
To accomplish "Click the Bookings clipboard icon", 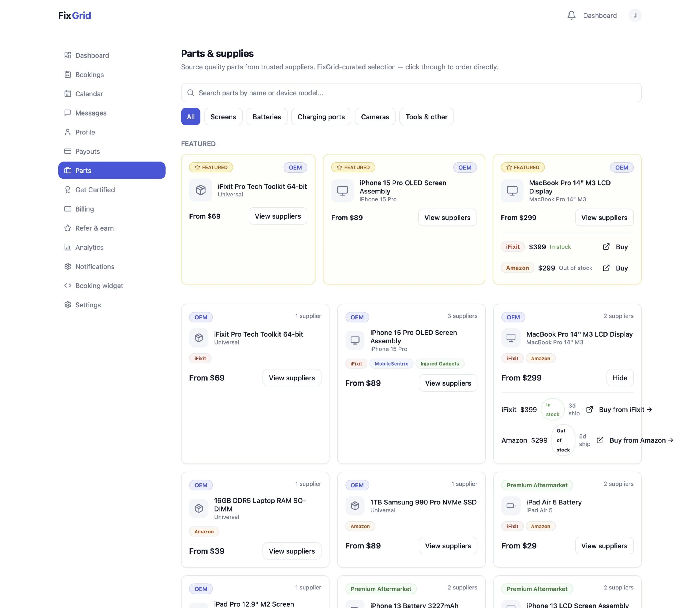I will 68,74.
